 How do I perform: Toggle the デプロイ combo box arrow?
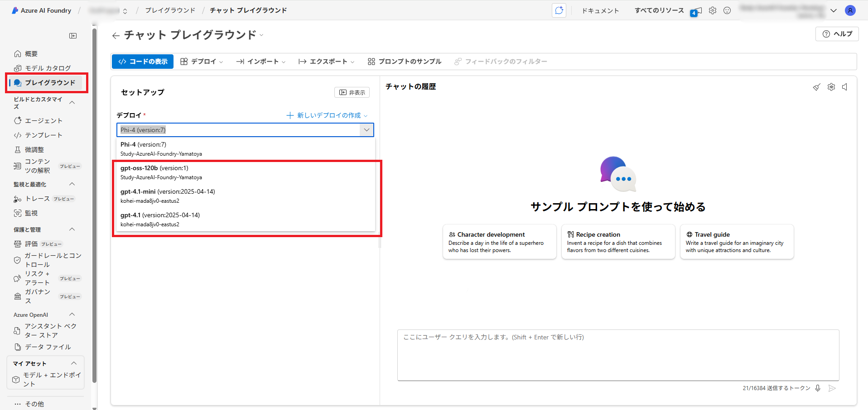[366, 130]
